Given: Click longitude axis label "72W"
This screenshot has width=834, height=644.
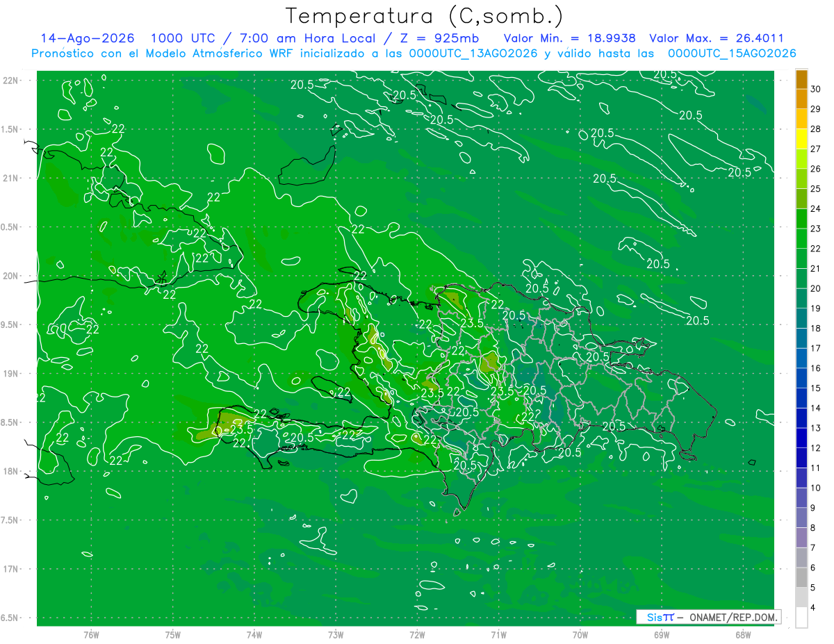Looking at the screenshot, I should pos(417,635).
